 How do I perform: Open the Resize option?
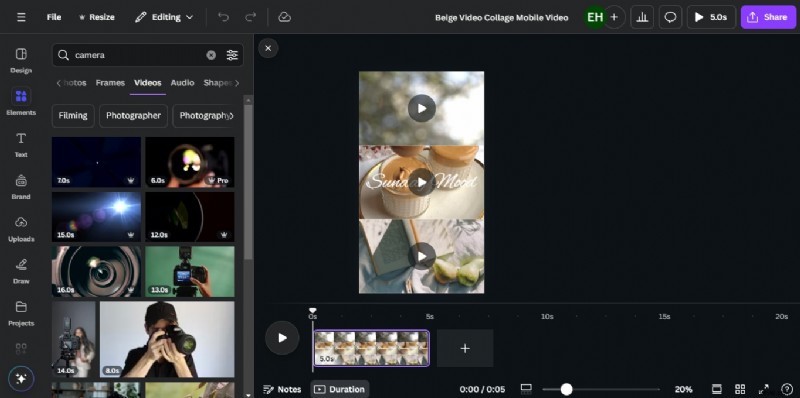[x=96, y=17]
